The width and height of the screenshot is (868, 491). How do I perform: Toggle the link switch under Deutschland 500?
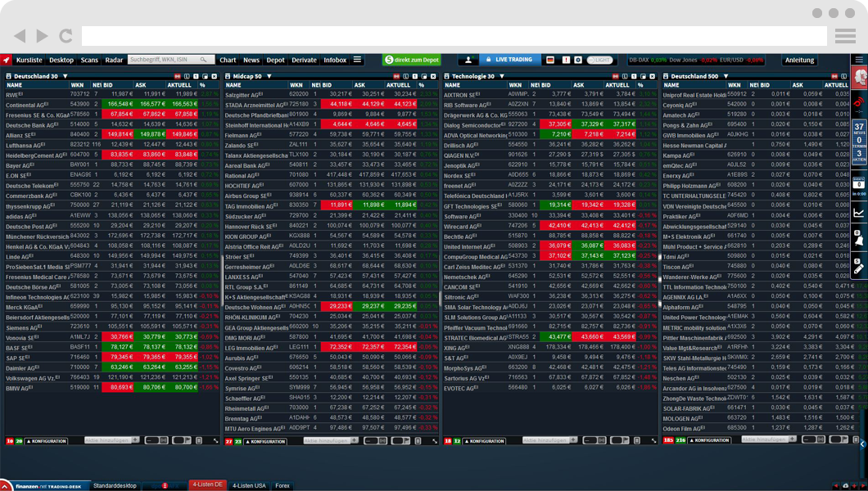(x=813, y=440)
